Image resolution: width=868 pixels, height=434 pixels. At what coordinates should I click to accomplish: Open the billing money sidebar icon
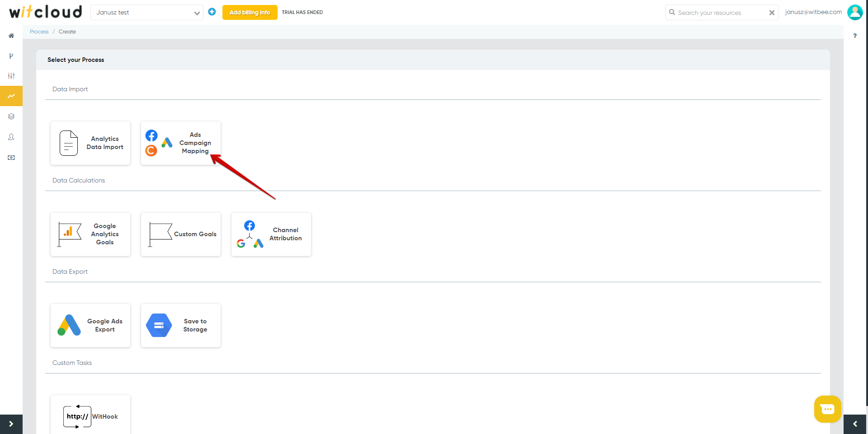coord(11,158)
